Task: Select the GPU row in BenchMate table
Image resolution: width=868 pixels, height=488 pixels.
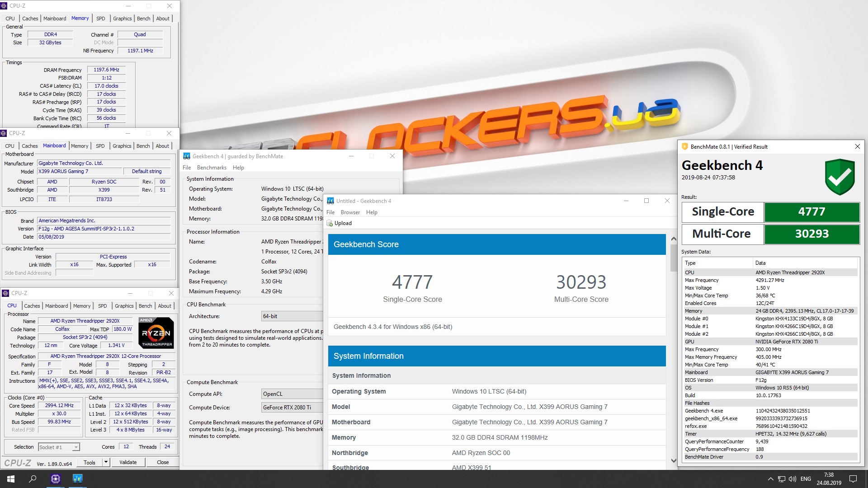Action: pos(770,342)
